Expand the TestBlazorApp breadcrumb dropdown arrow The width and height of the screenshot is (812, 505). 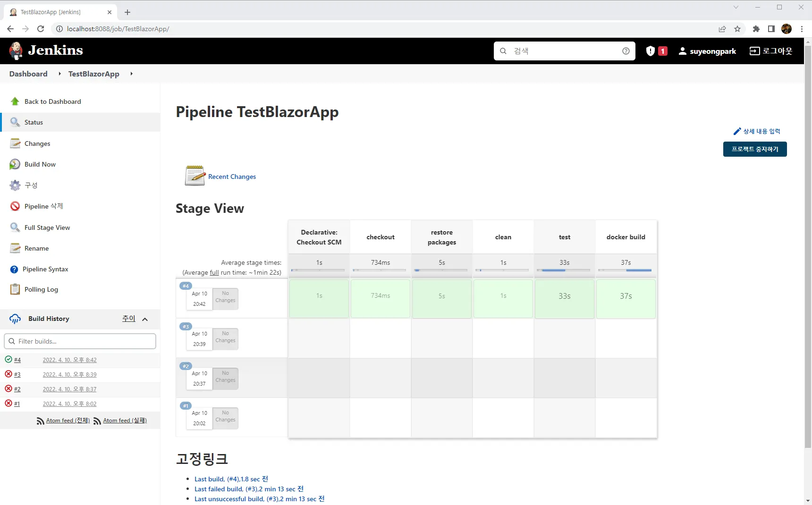coord(132,74)
